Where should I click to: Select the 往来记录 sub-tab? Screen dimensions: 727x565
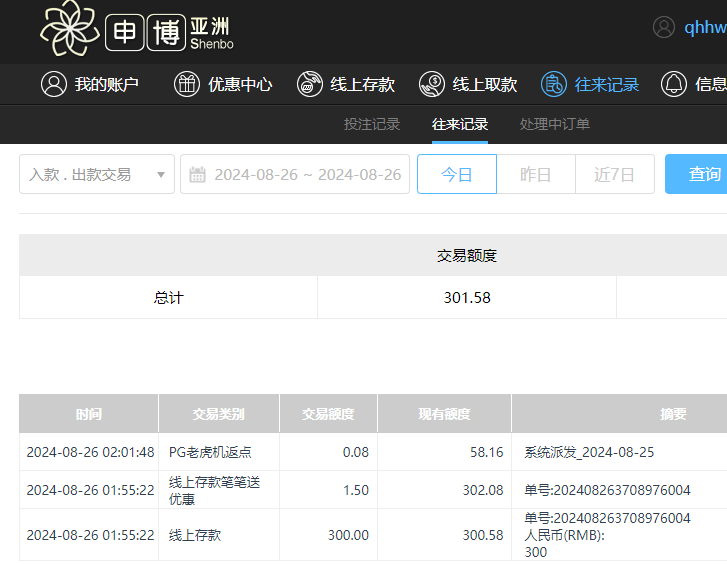pos(460,124)
